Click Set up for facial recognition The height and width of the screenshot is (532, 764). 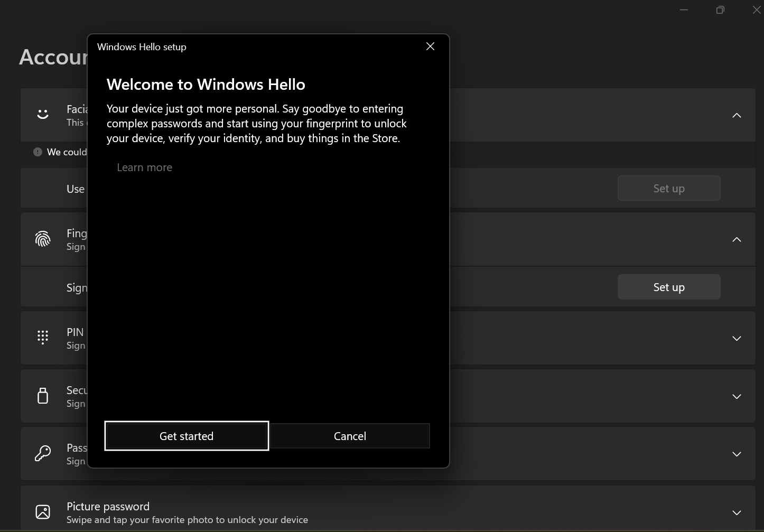[x=669, y=188]
